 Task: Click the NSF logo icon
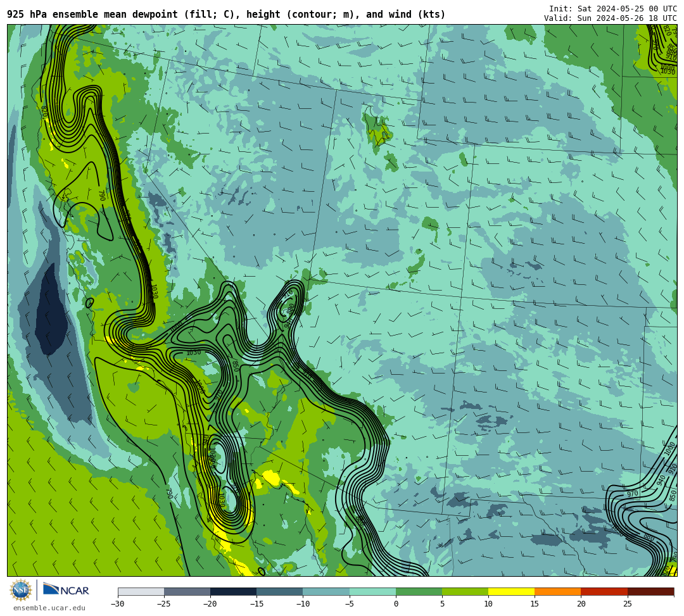pyautogui.click(x=21, y=590)
